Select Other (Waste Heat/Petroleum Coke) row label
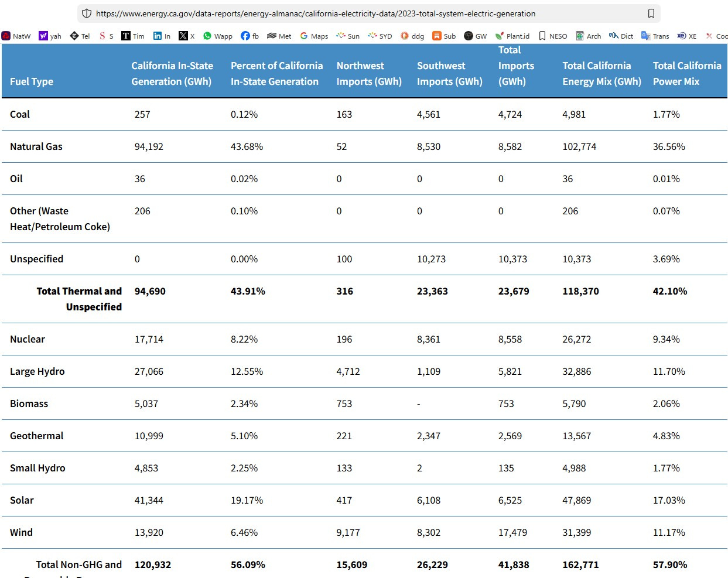The height and width of the screenshot is (578, 728). 60,218
